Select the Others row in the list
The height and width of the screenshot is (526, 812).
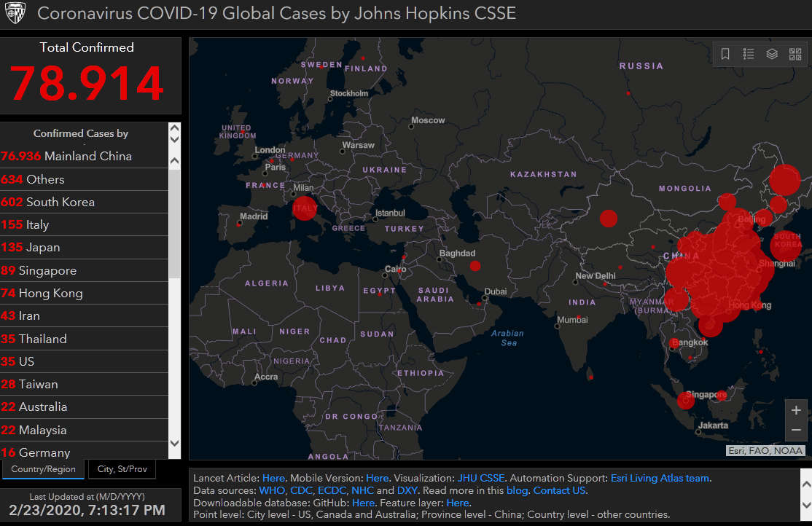tap(85, 179)
